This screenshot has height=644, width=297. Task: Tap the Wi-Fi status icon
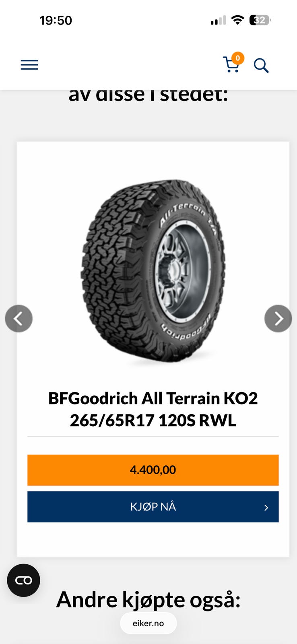[x=238, y=20]
